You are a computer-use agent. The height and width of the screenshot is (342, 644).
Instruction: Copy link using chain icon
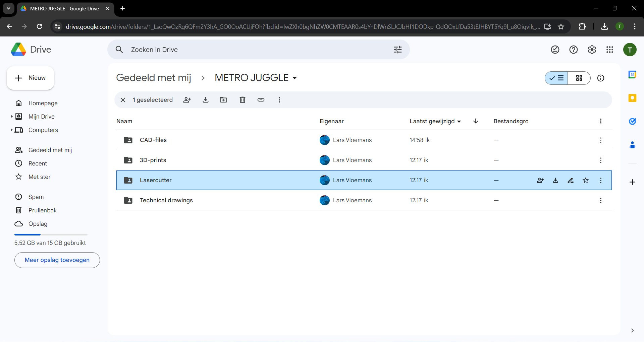(261, 100)
